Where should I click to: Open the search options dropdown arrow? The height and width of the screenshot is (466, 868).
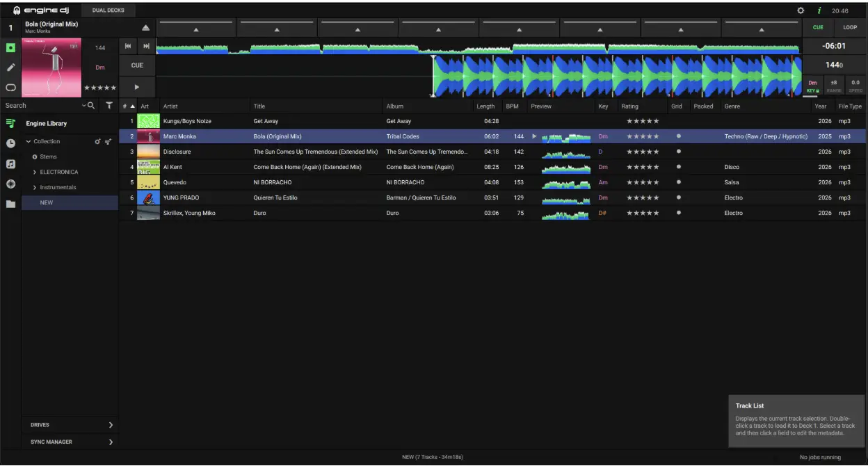(x=84, y=106)
